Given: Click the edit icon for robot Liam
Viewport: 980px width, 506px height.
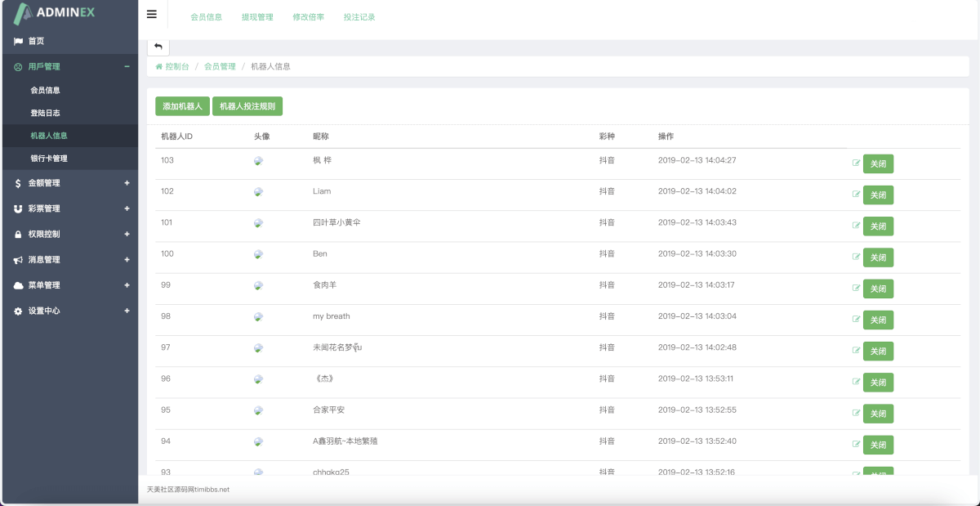Looking at the screenshot, I should coord(856,195).
